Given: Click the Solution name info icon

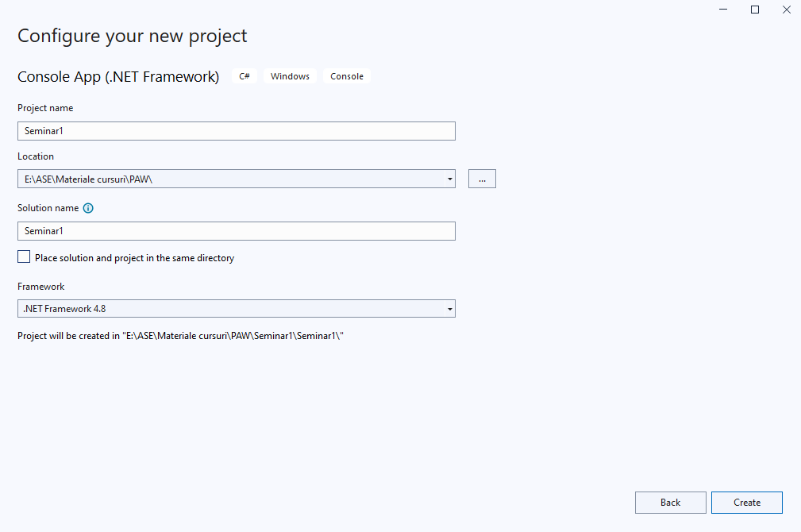Looking at the screenshot, I should (x=88, y=208).
